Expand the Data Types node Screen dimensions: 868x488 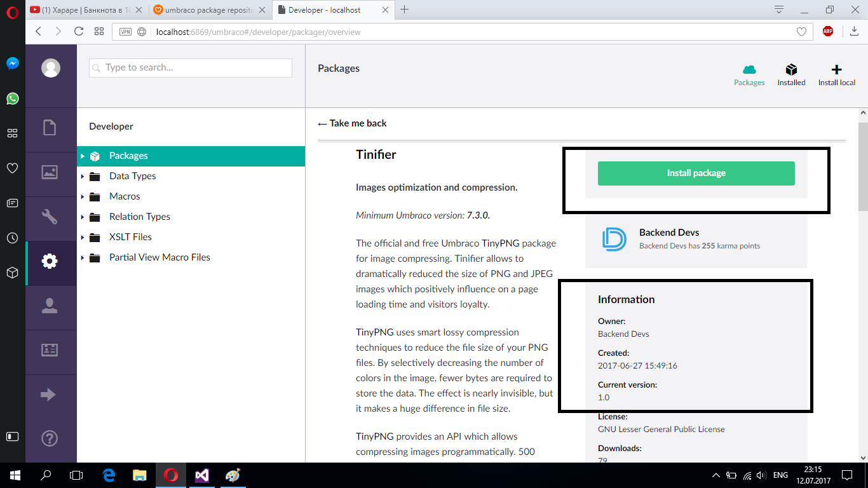point(83,176)
